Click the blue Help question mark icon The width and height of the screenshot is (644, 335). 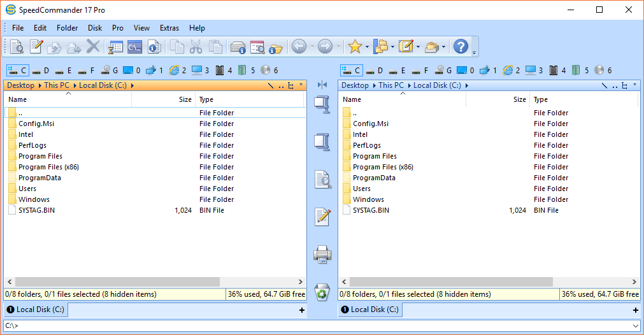(461, 46)
